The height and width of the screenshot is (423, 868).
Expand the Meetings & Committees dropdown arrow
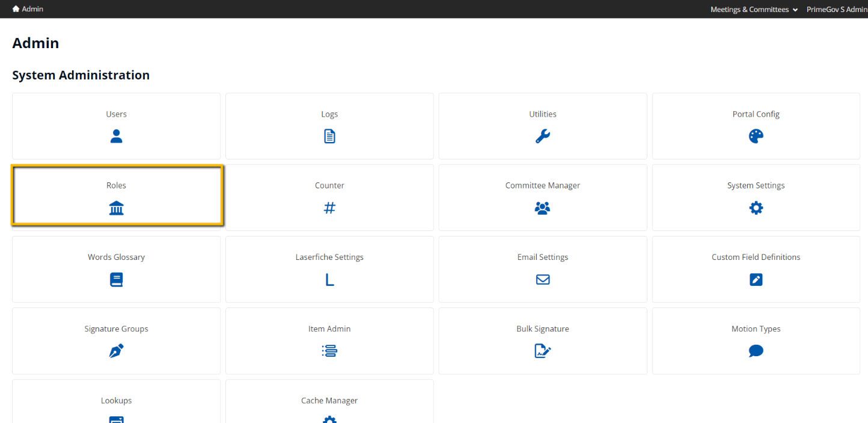[795, 10]
